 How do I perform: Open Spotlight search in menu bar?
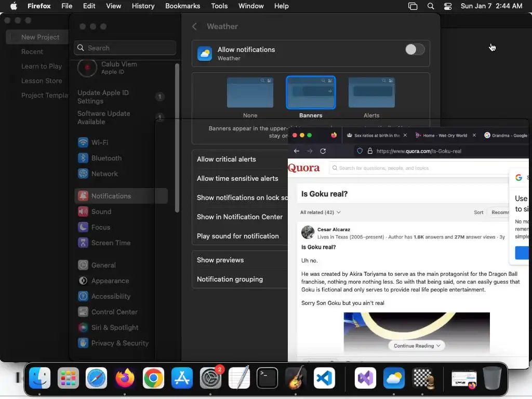pos(431,6)
